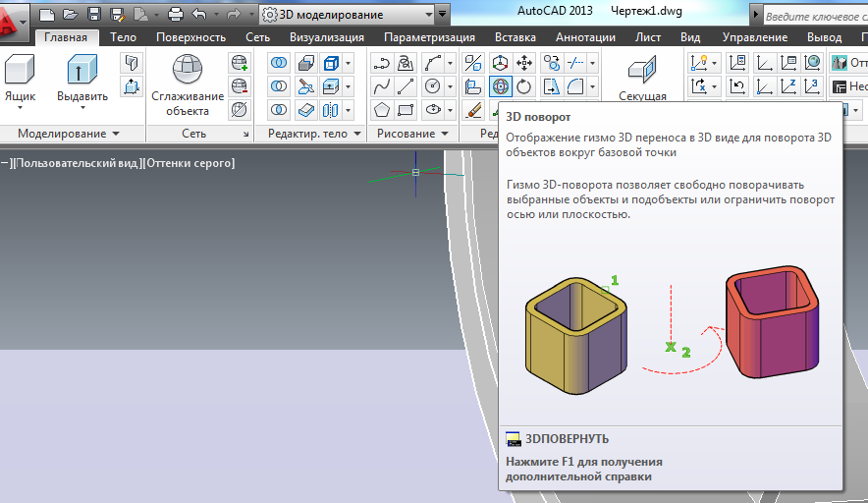This screenshot has height=503, width=868.
Task: Go to the Аннотации ribbon tab
Action: 585,37
